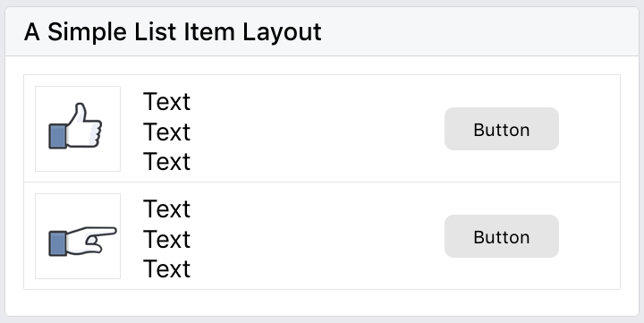Viewport: 644px width, 323px height.
Task: Click the thumbs-up icon
Action: (x=75, y=126)
